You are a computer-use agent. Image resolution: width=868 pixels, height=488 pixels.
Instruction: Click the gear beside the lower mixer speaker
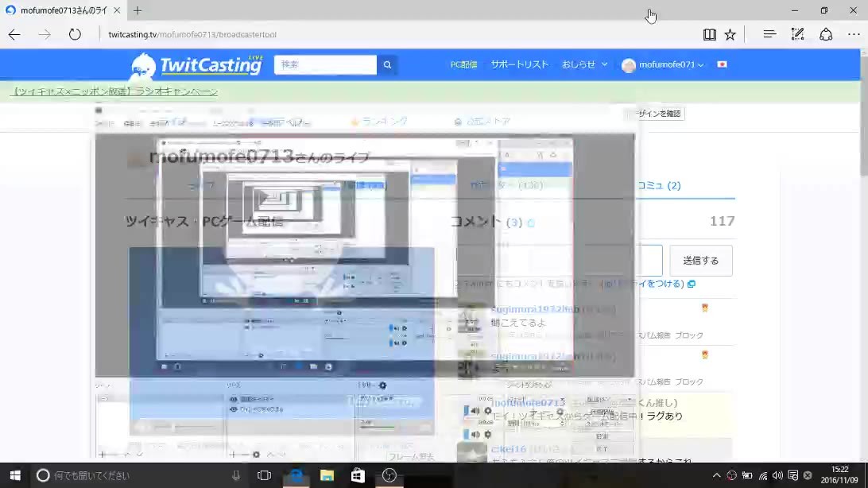[x=488, y=434]
